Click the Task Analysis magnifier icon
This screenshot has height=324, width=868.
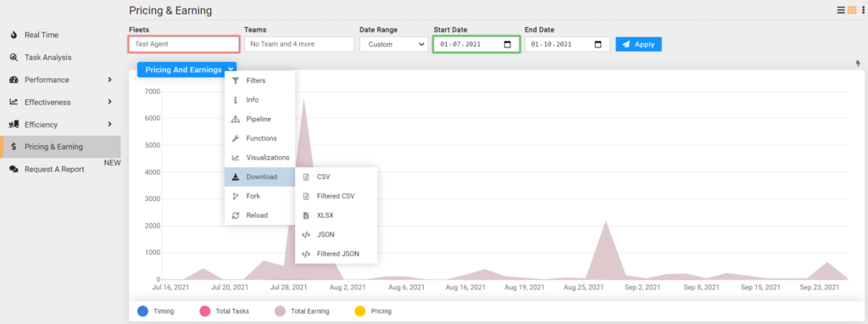pos(14,58)
